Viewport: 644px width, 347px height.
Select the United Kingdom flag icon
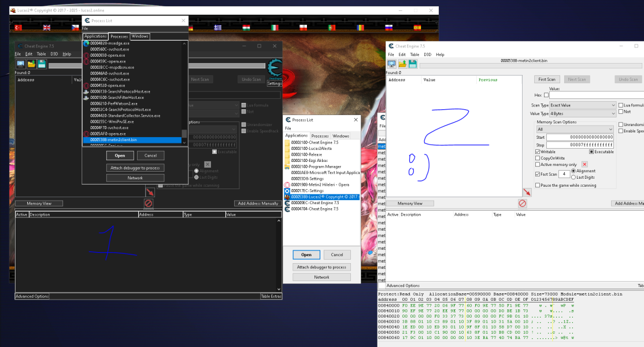(46, 27)
